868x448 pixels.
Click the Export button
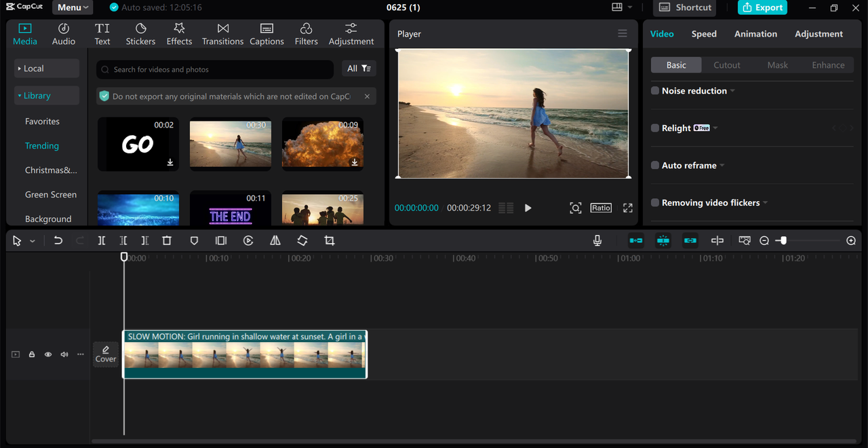pyautogui.click(x=762, y=7)
